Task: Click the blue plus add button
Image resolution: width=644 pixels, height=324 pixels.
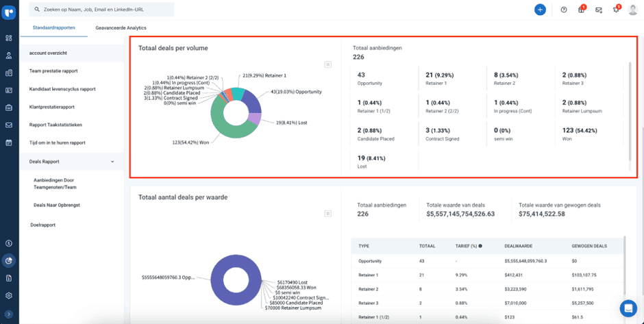Action: click(540, 10)
